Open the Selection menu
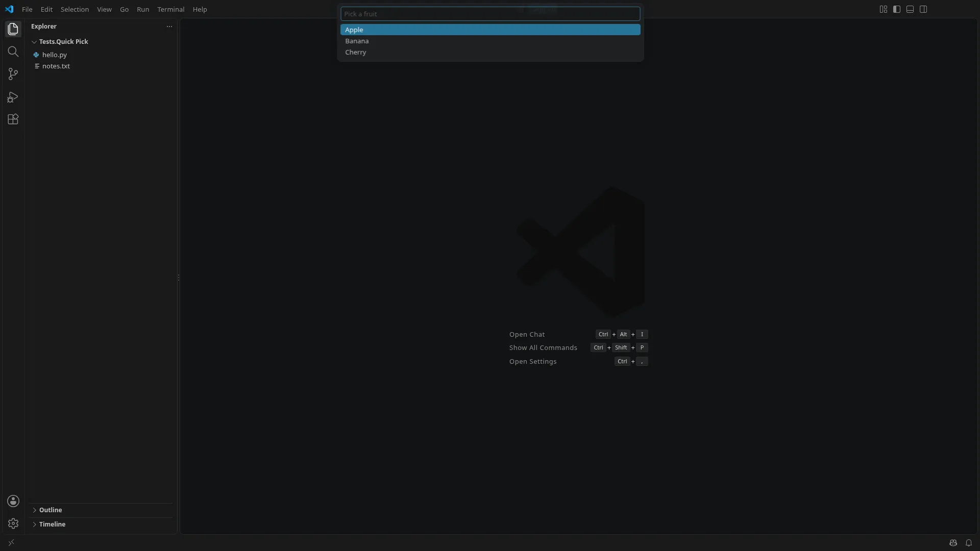 click(x=75, y=9)
